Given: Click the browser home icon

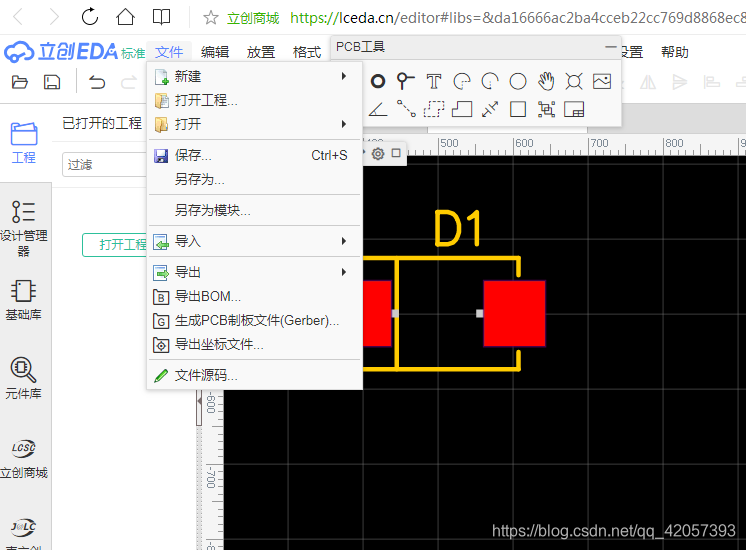Looking at the screenshot, I should pyautogui.click(x=126, y=17).
